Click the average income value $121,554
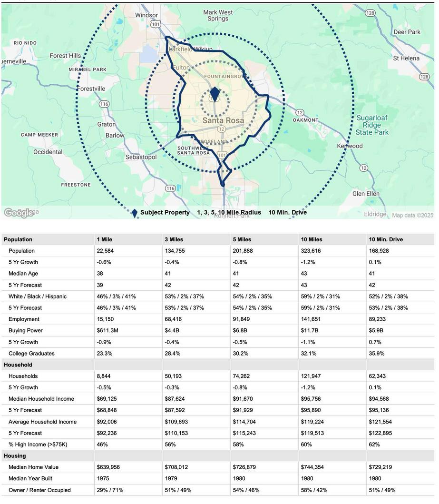 [380, 422]
